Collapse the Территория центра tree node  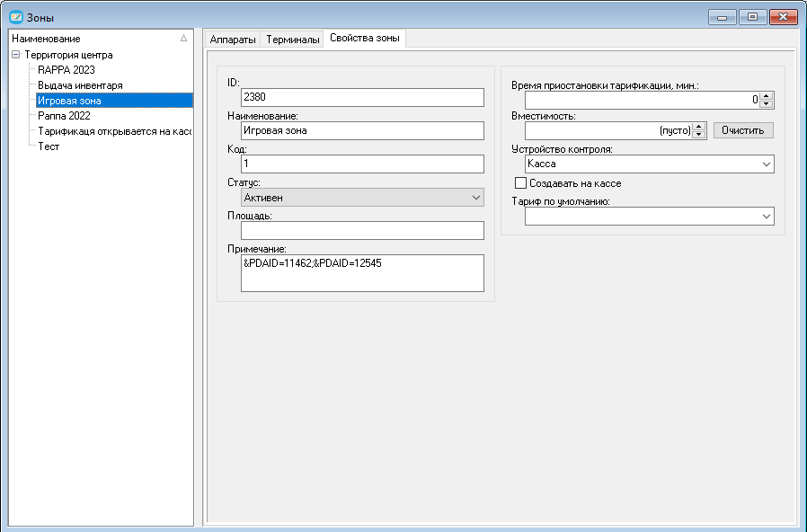click(16, 54)
